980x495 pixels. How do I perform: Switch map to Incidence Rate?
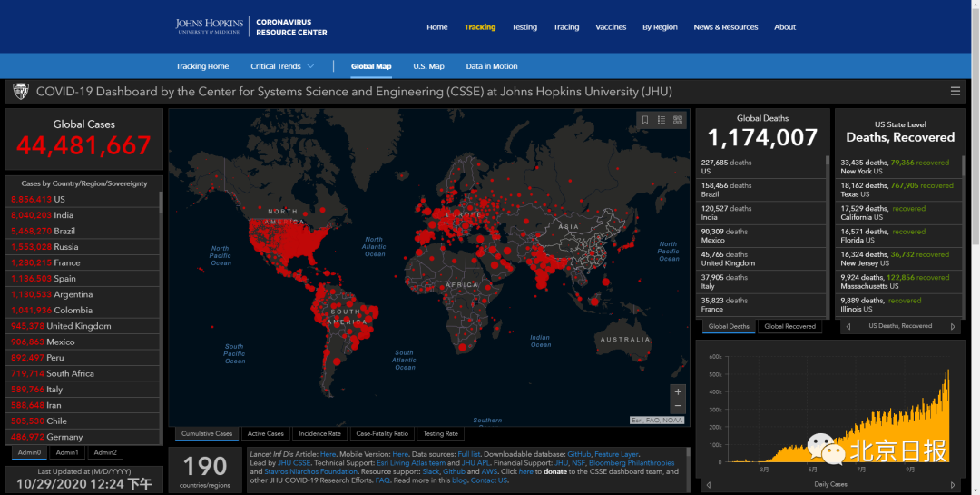(x=320, y=433)
